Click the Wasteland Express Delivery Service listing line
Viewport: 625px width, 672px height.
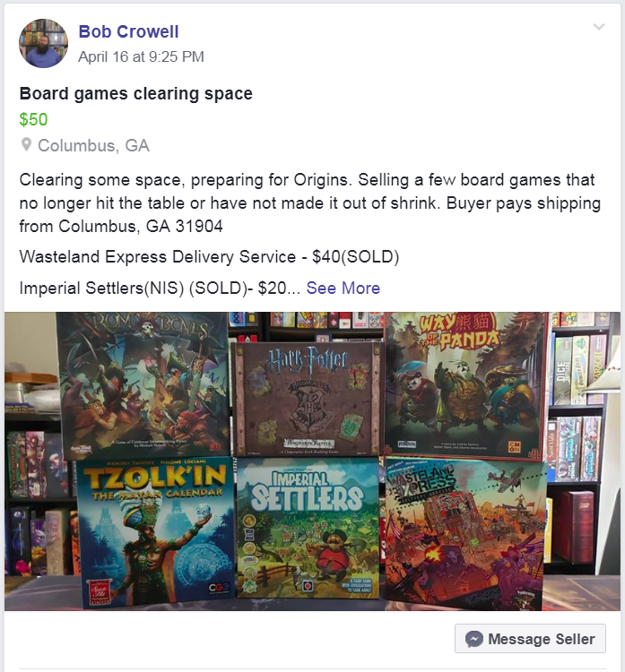209,257
